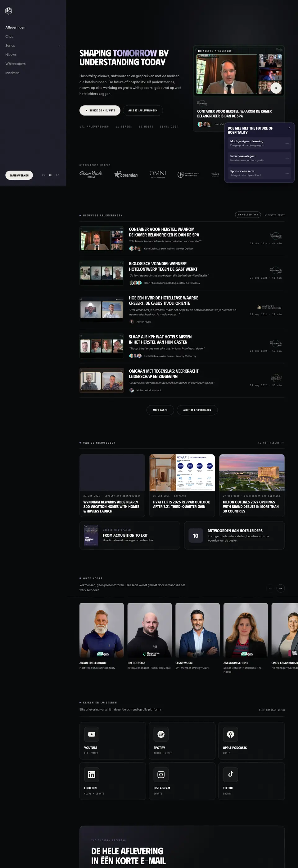Click the Corendon logo
This screenshot has width=298, height=868.
(126, 175)
